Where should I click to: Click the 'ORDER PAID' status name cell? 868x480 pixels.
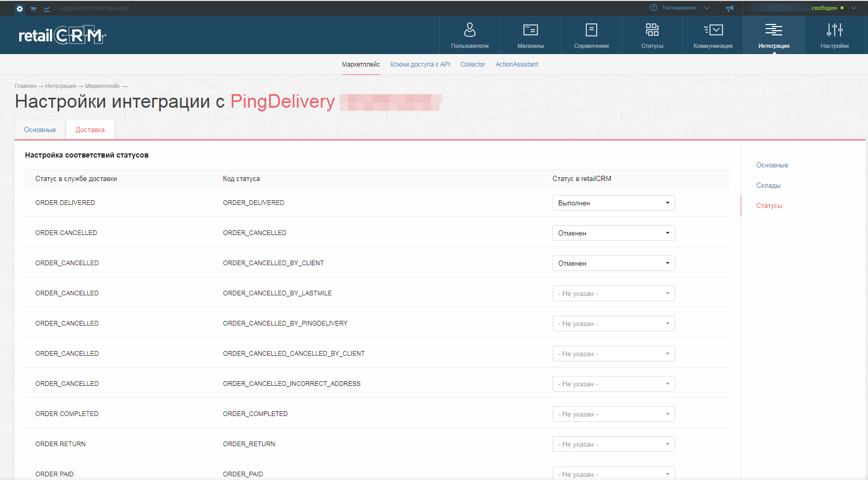pyautogui.click(x=55, y=474)
